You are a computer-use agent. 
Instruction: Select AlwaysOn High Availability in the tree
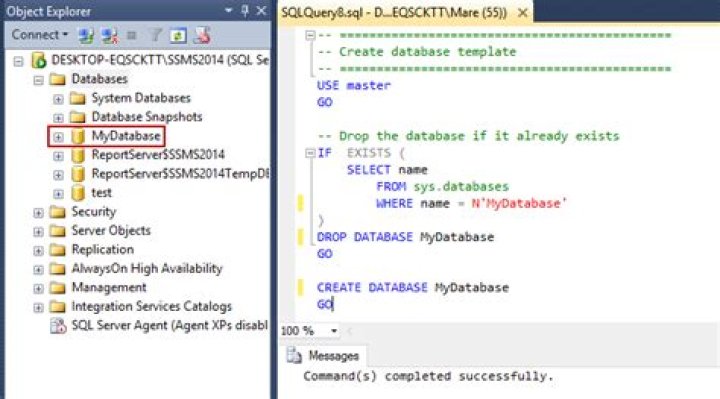(x=147, y=269)
